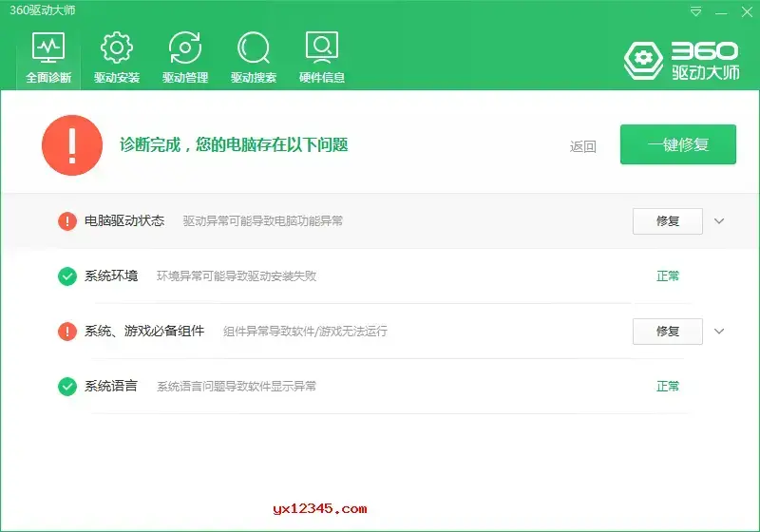Select the 系统语言 row title
This screenshot has width=760, height=532.
(x=111, y=386)
